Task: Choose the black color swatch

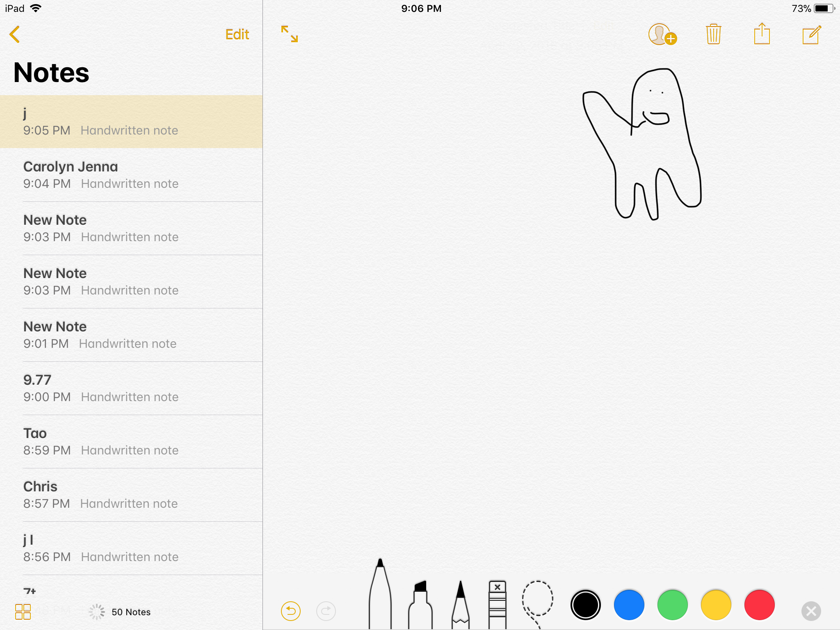Action: click(x=585, y=605)
